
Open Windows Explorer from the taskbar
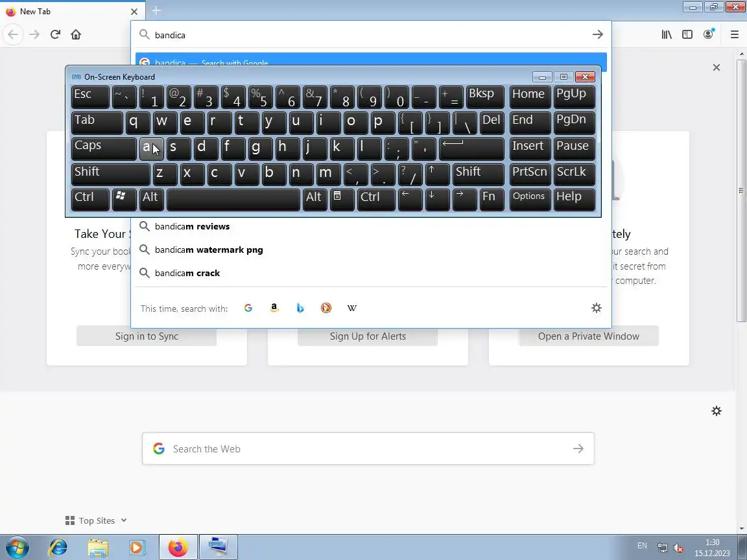[x=98, y=547]
